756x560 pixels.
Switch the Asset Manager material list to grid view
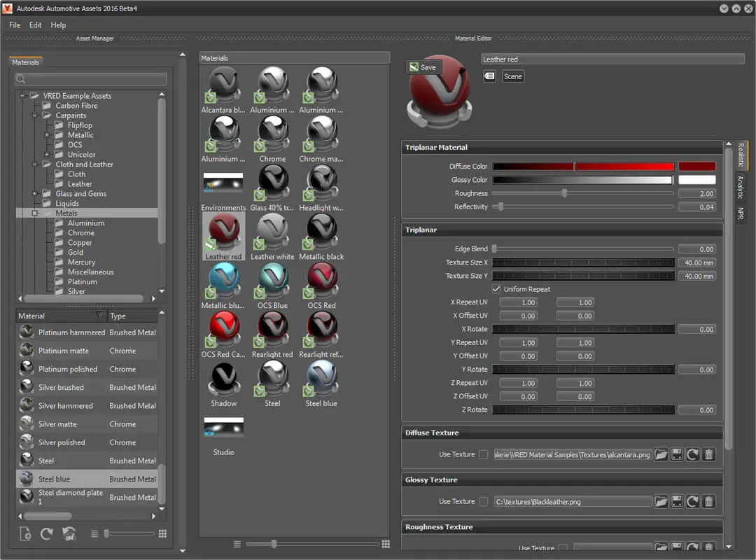coord(162,533)
